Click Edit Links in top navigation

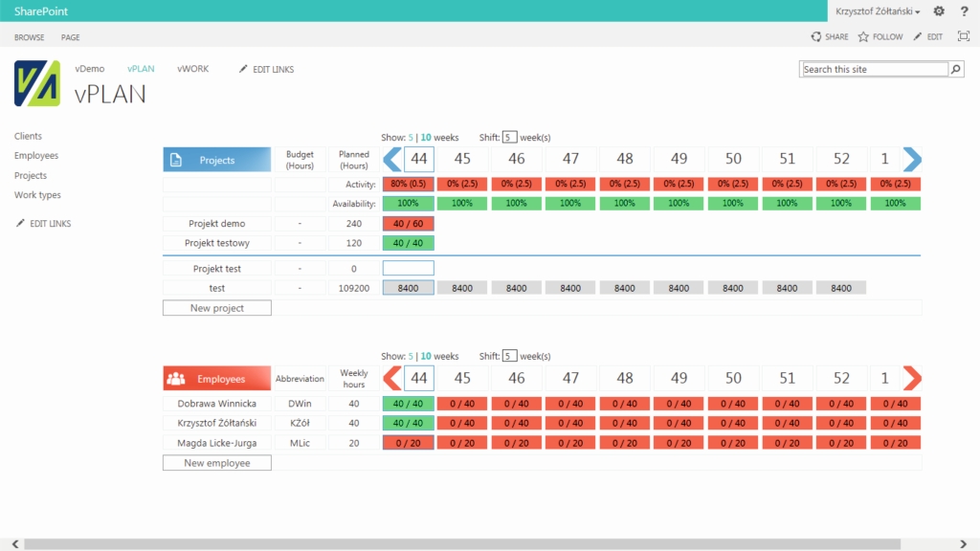[266, 69]
